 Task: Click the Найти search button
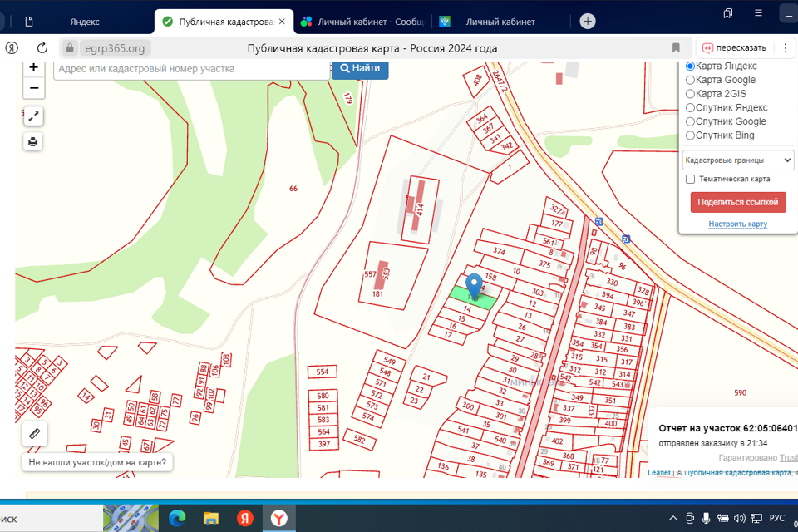tap(360, 68)
